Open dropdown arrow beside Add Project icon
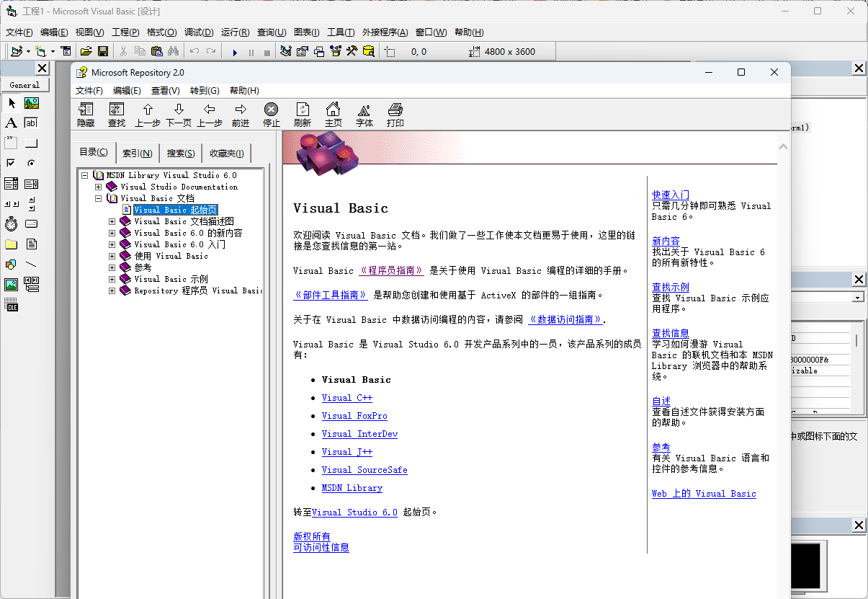Viewport: 868px width, 599px height. click(x=28, y=52)
